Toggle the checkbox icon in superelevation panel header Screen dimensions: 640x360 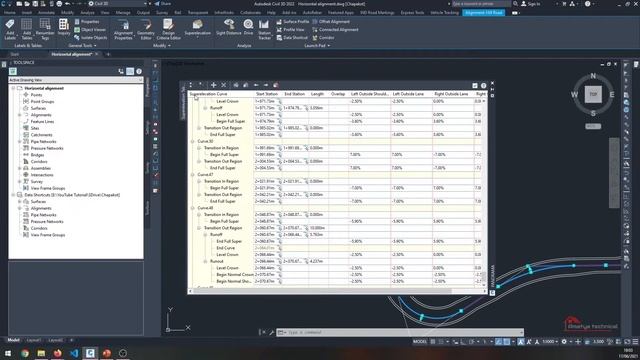pyautogui.click(x=475, y=86)
